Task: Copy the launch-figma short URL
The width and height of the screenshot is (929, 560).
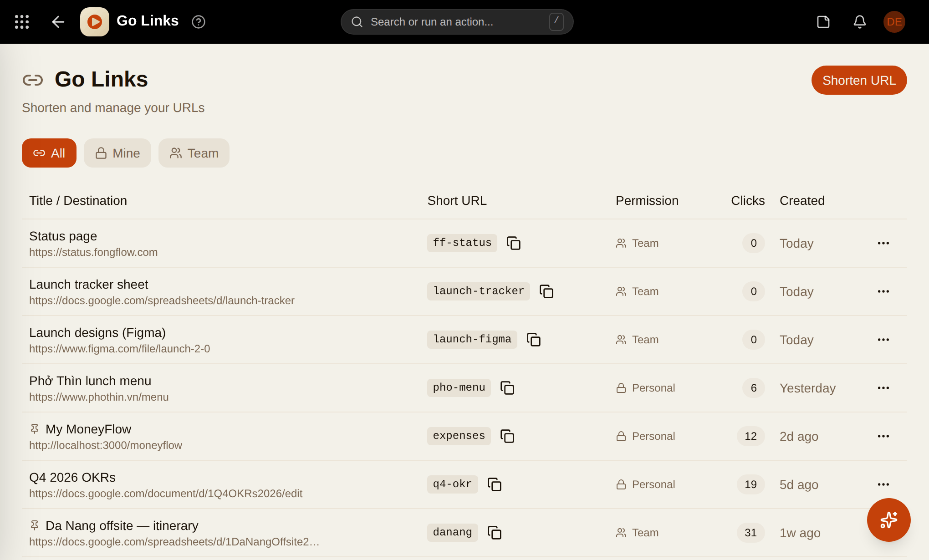Action: 534,340
